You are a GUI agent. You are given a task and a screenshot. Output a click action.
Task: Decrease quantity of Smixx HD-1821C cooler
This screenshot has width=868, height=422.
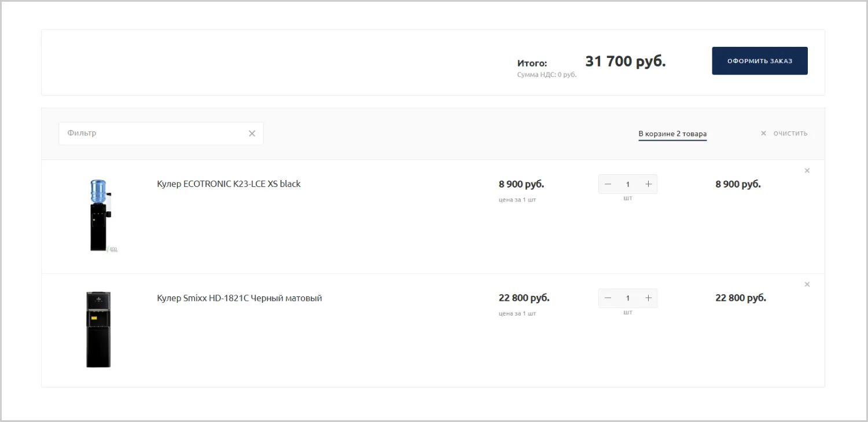point(608,298)
